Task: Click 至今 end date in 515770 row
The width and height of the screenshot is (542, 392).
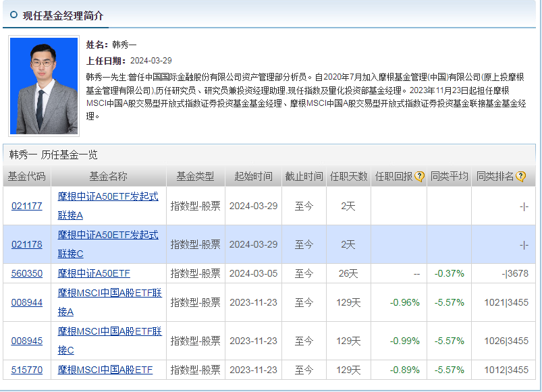Action: point(304,370)
